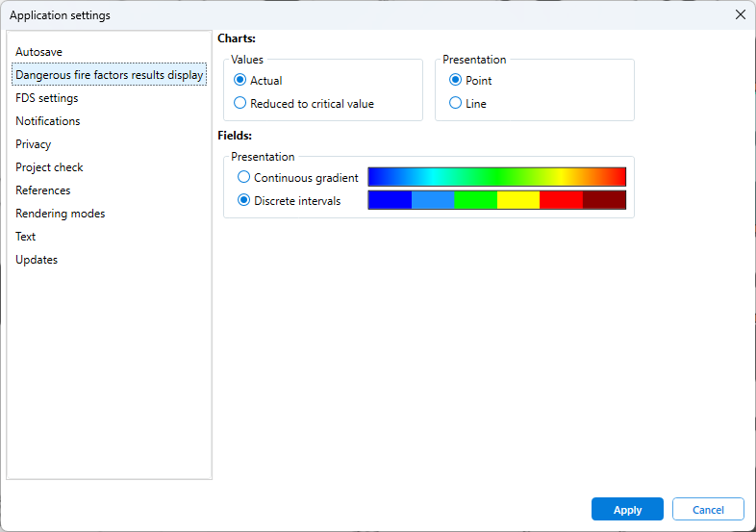
Task: Click the continuous rainbow gradient bar
Action: pyautogui.click(x=496, y=177)
